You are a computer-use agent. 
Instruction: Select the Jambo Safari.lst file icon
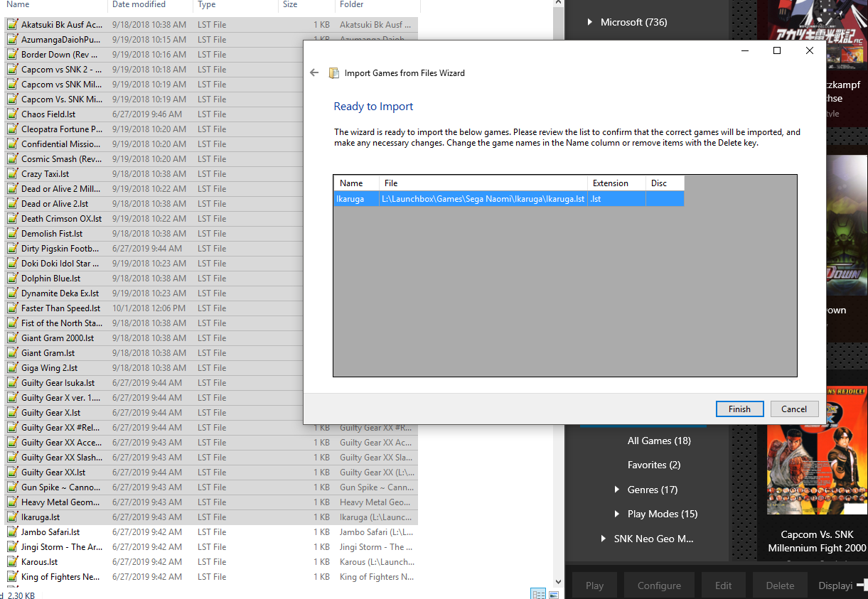pos(12,531)
